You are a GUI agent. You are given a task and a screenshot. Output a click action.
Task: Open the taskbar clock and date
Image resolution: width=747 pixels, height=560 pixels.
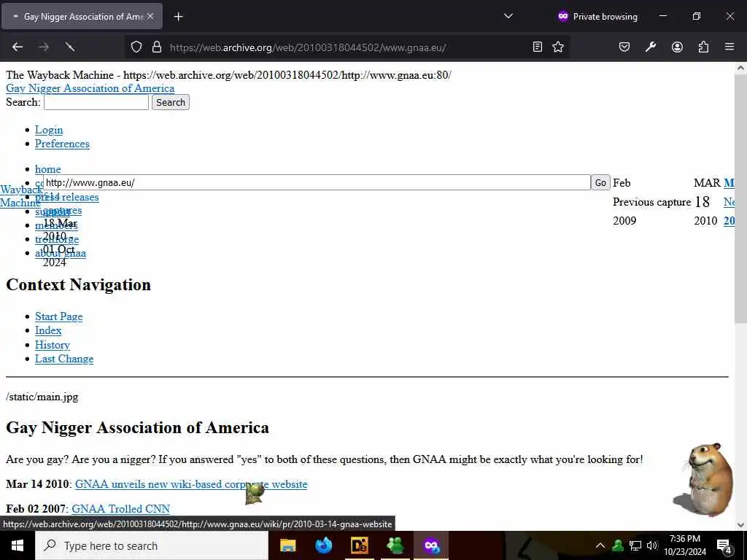685,545
